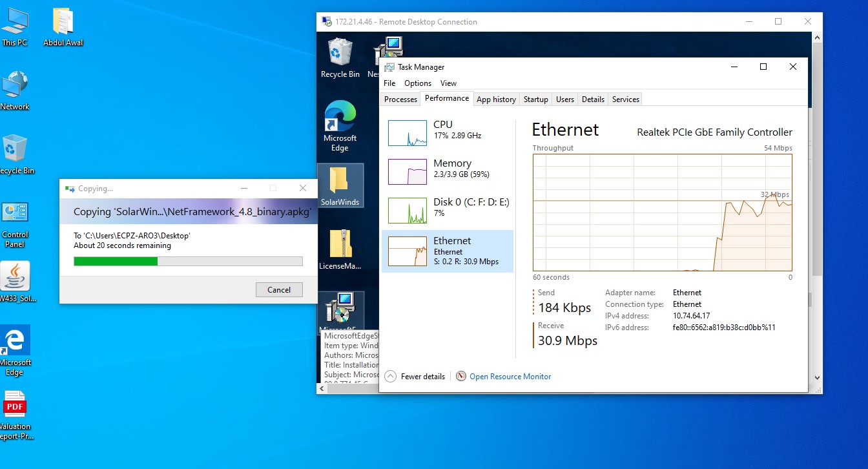The height and width of the screenshot is (469, 868).
Task: Click the Ethernet throughput graph
Action: click(663, 213)
